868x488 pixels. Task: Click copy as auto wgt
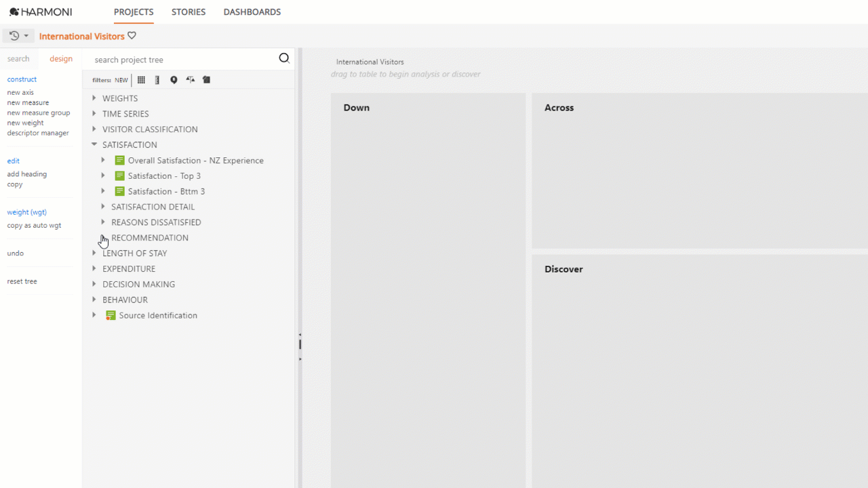tap(34, 226)
